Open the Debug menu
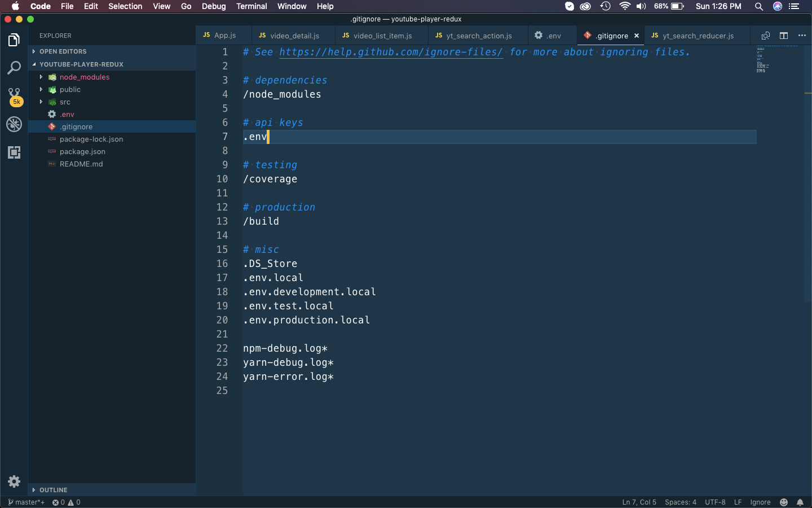812x508 pixels. 214,6
